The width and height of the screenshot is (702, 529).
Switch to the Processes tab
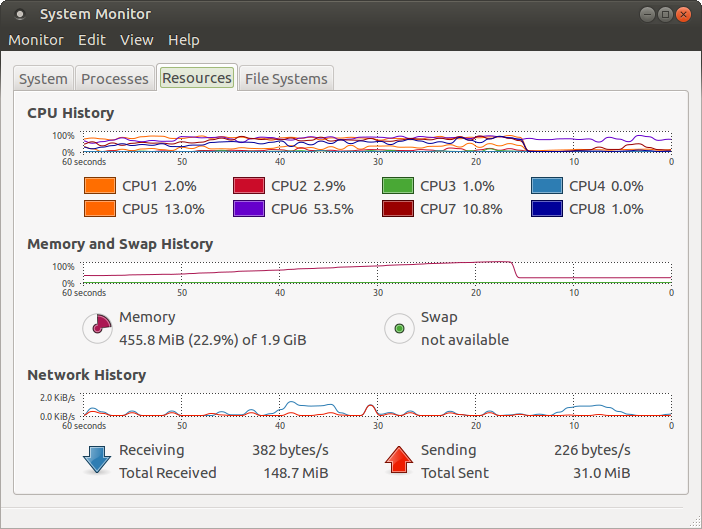pos(115,79)
